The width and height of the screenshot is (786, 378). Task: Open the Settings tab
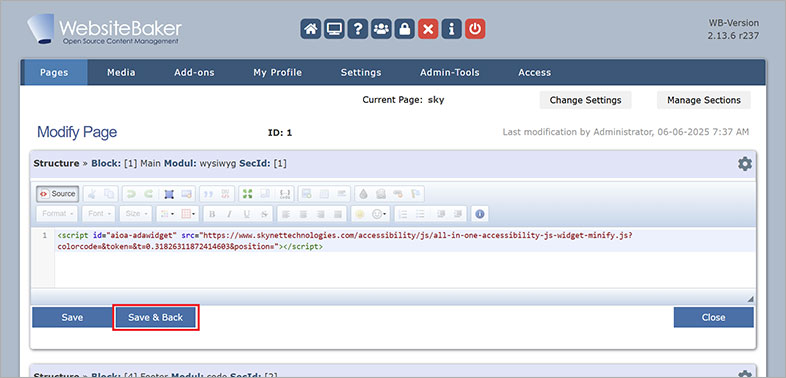[361, 72]
